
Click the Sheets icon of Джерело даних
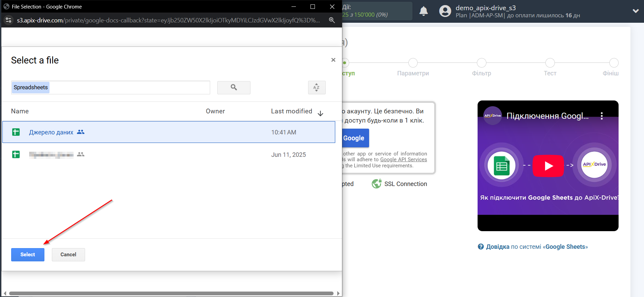click(16, 132)
